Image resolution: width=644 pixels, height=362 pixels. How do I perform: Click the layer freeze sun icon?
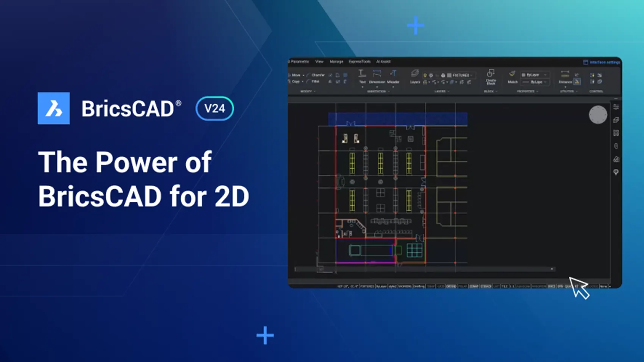click(431, 75)
